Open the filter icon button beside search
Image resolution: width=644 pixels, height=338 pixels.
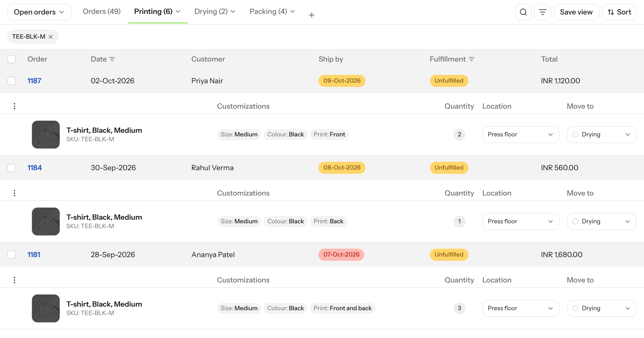coord(542,12)
